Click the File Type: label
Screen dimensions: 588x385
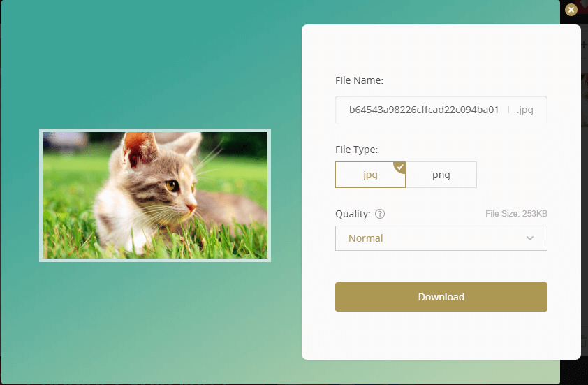(x=356, y=150)
